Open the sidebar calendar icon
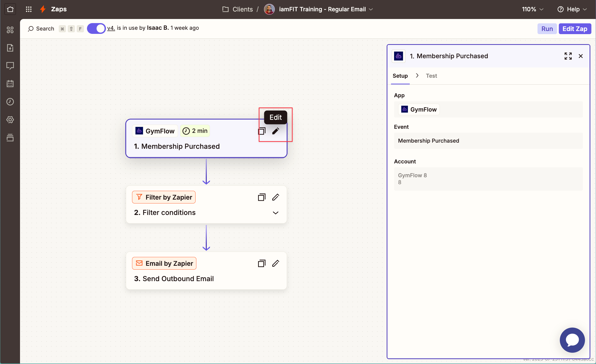Image resolution: width=596 pixels, height=364 pixels. 10,84
